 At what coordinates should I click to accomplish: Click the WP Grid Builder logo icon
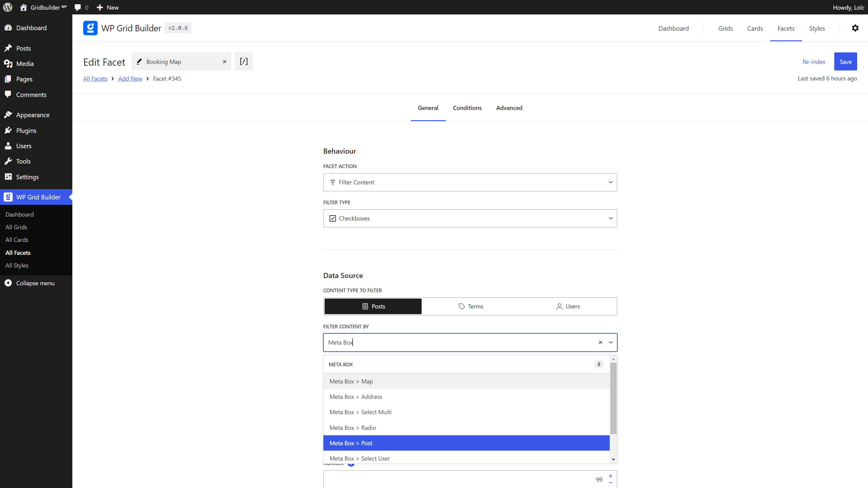[90, 28]
